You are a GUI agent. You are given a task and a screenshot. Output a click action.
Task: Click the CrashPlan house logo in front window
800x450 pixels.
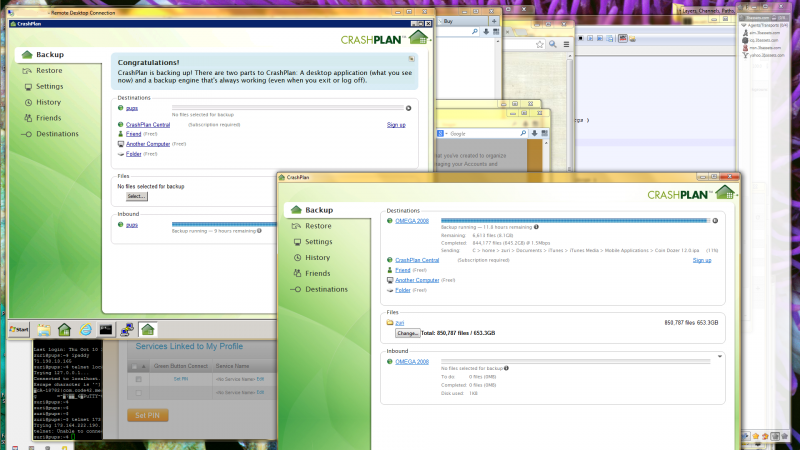(723, 193)
